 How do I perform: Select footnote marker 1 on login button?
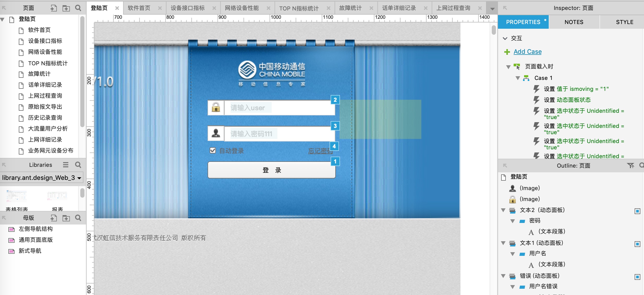[x=335, y=161]
